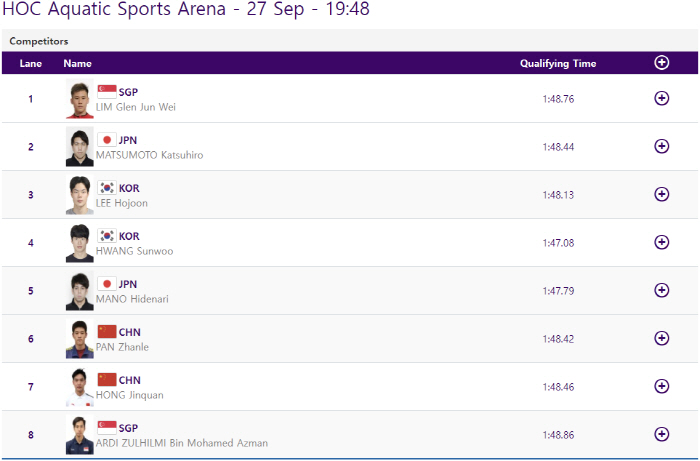Expand all rows via header plus icon
The height and width of the screenshot is (461, 700).
661,63
